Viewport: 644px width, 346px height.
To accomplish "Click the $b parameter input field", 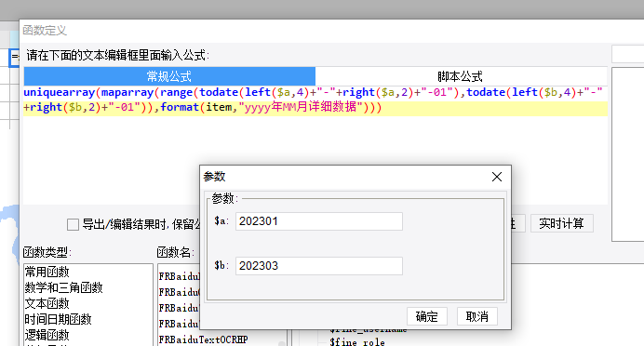I will 318,266.
